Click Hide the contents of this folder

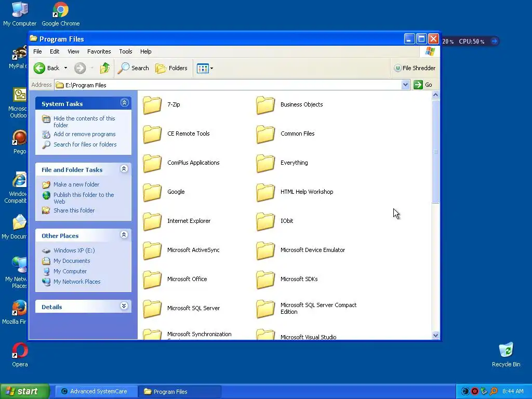pos(84,122)
